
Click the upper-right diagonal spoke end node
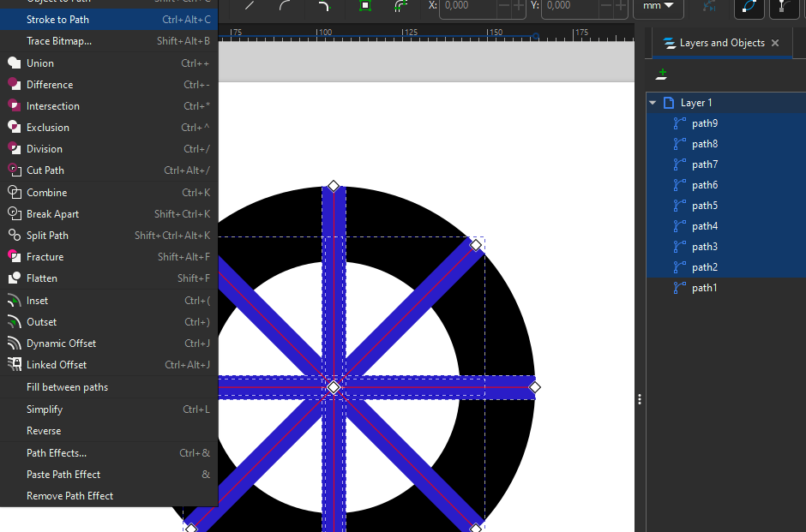tap(476, 245)
